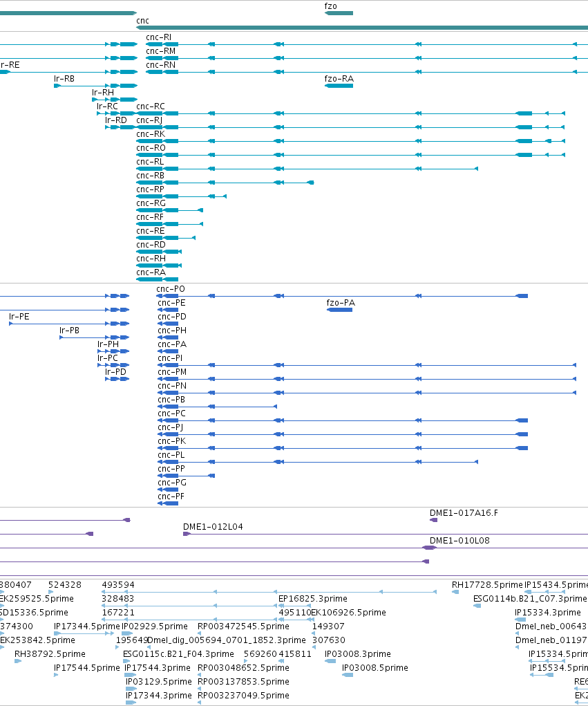
Task: Select the lr-PB protein label
Action: [x=69, y=331]
